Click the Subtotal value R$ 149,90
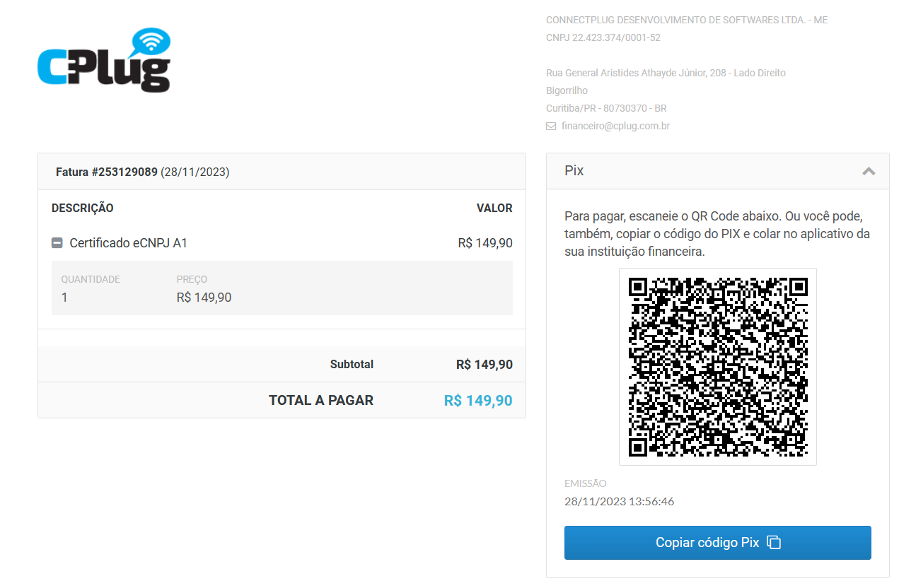Viewport: 899px width, 588px height. (x=485, y=365)
